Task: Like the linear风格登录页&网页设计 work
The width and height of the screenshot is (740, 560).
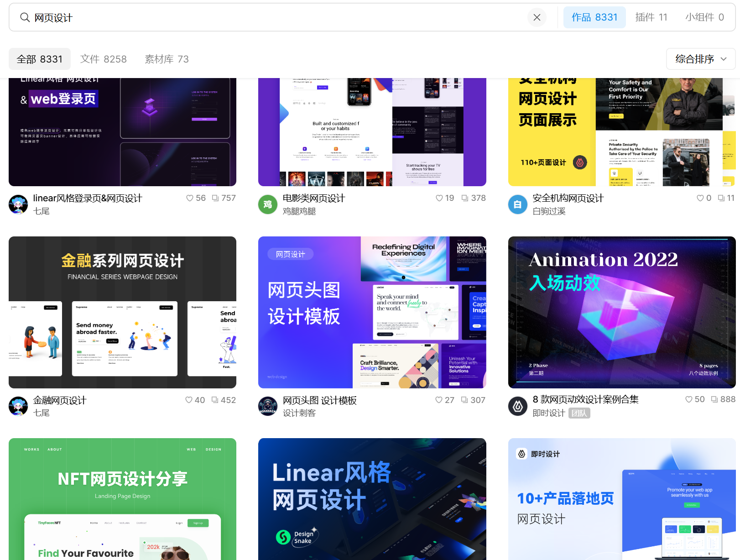Action: (x=189, y=198)
